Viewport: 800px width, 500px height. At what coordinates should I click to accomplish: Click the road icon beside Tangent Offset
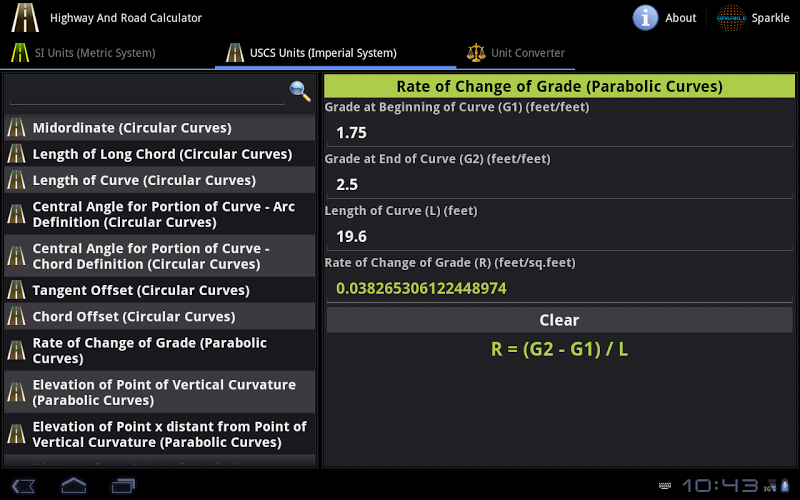click(16, 290)
